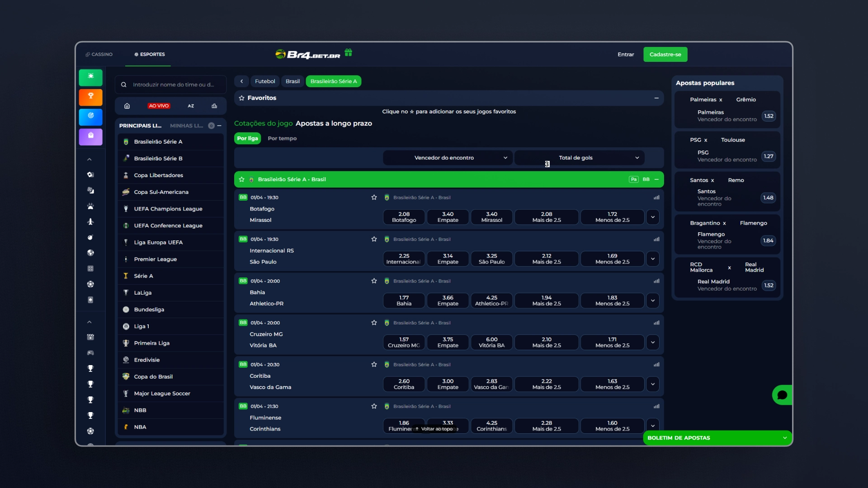Viewport: 868px width, 488px height.
Task: Click the gift box icon beside logo
Action: pyautogui.click(x=348, y=52)
